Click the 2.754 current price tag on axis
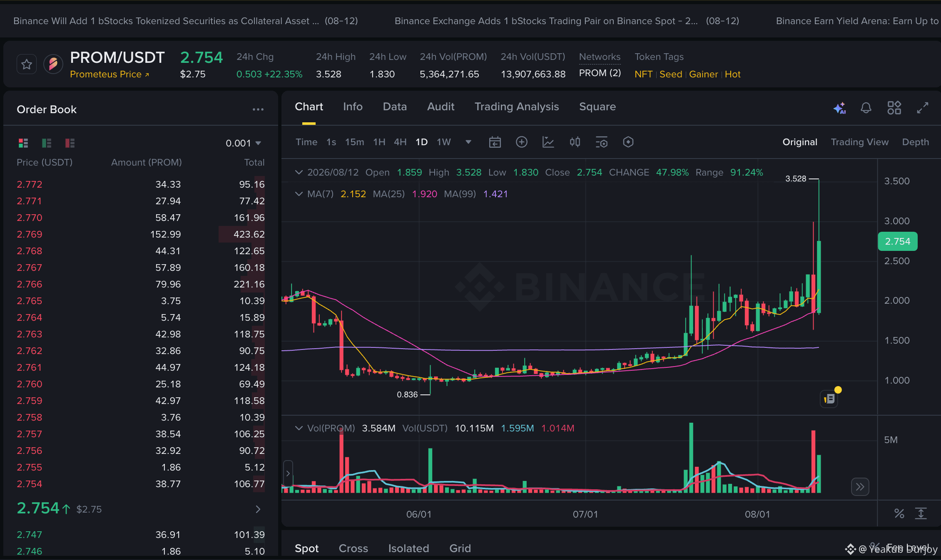This screenshot has width=941, height=560. pos(898,241)
